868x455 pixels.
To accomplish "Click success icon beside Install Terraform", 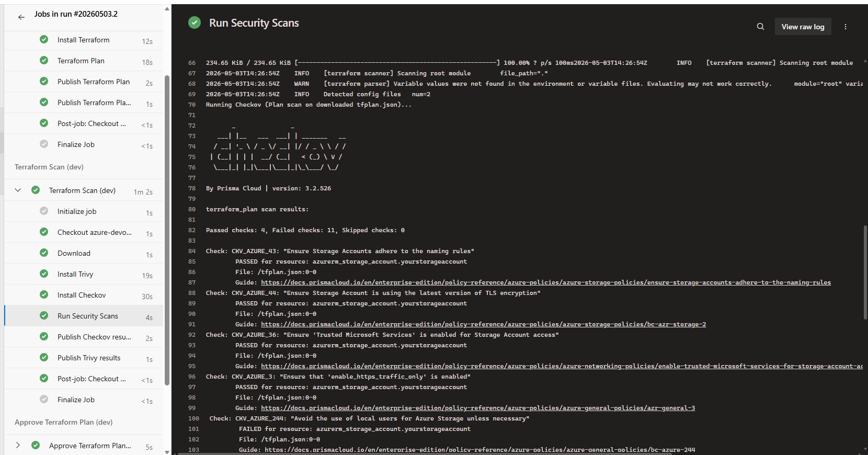I will click(44, 39).
